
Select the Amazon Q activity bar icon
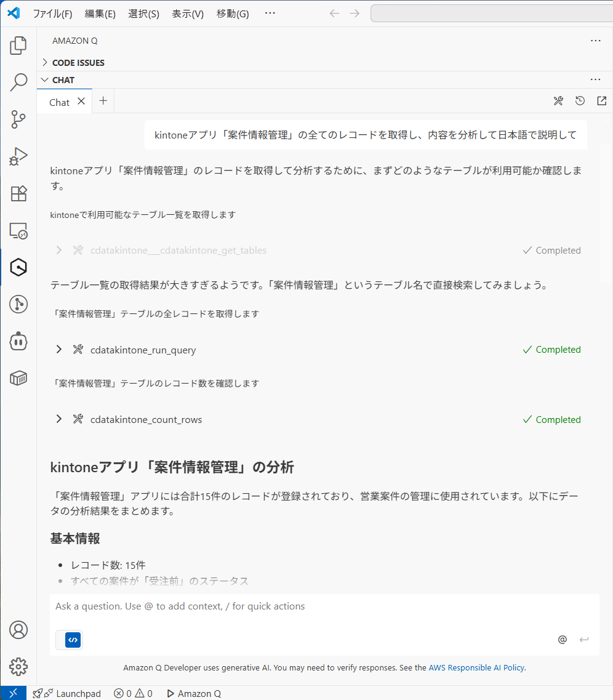point(18,267)
